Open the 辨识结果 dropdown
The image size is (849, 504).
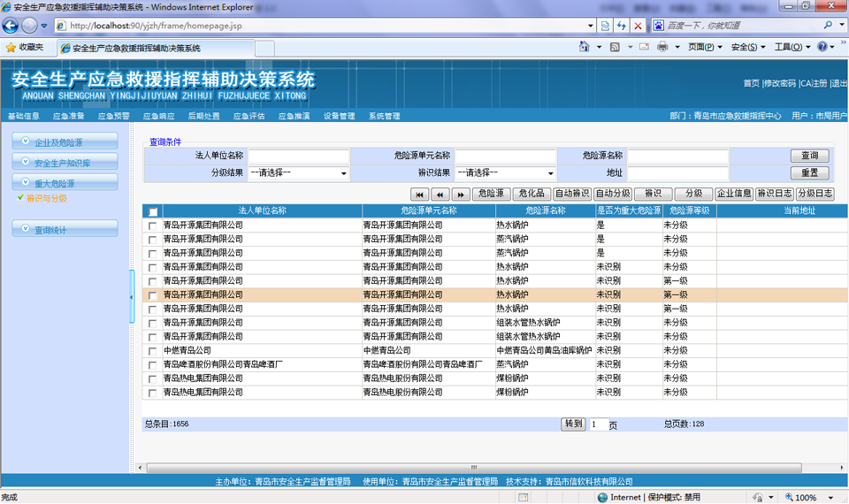(506, 173)
